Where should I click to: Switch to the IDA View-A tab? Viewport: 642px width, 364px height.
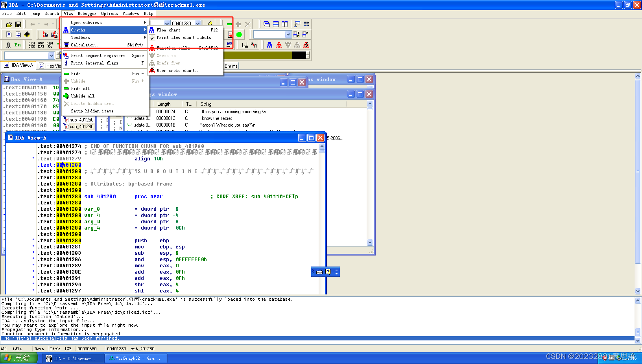click(18, 65)
